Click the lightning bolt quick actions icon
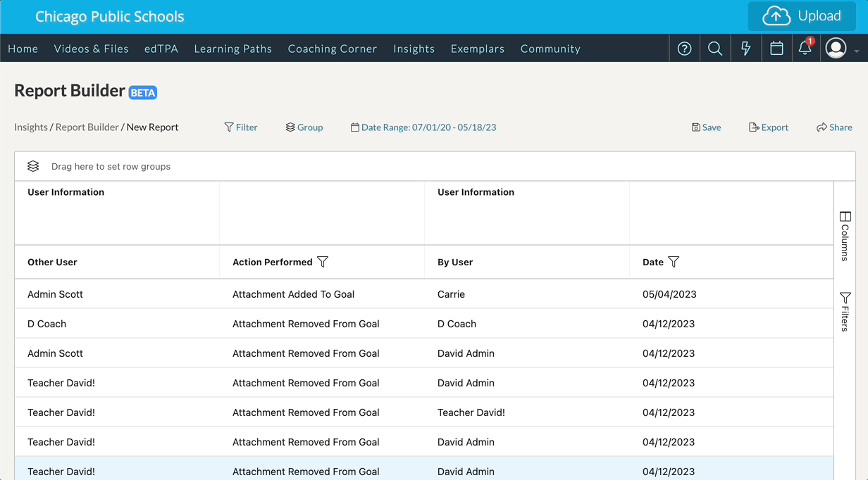This screenshot has height=480, width=868. tap(745, 49)
